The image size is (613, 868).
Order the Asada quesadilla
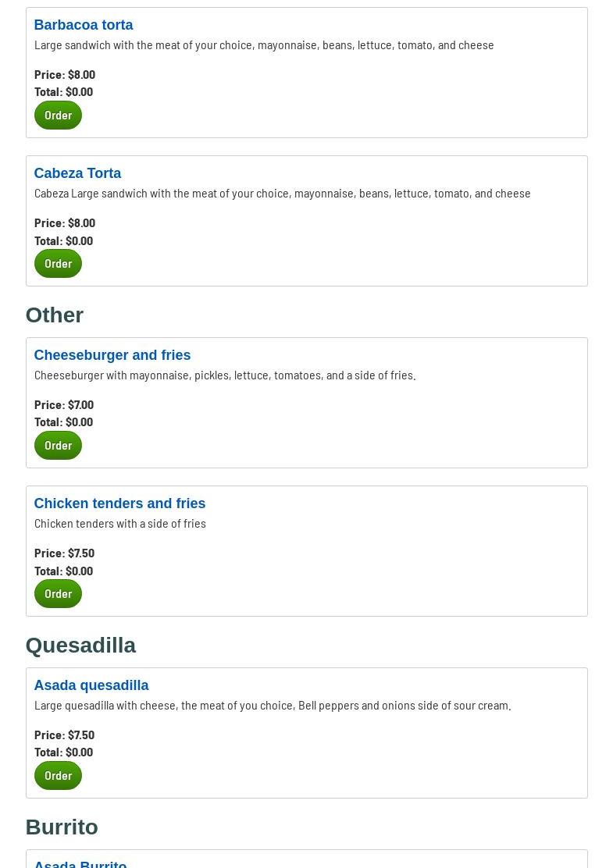(x=58, y=776)
